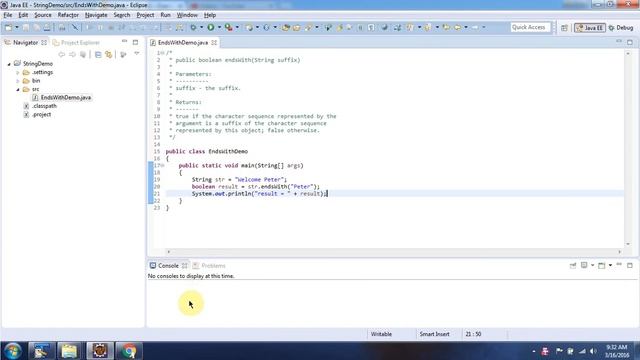Open the Debug launch dropdown arrow
This screenshot has width=640, height=360.
tap(202, 27)
